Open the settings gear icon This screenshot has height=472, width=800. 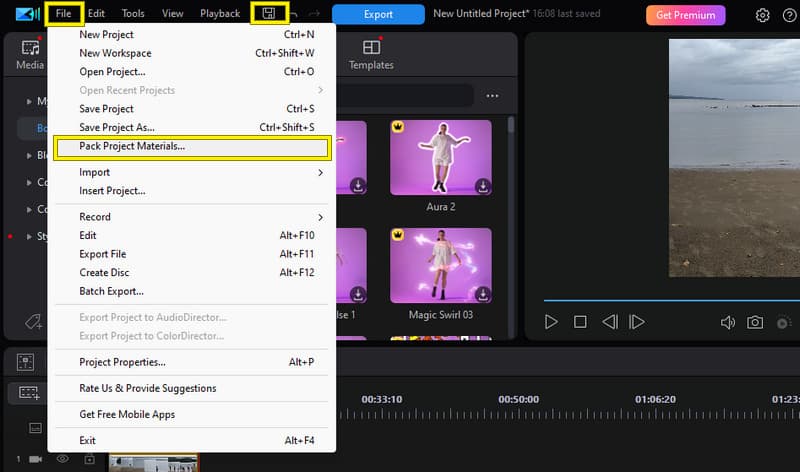click(x=763, y=15)
